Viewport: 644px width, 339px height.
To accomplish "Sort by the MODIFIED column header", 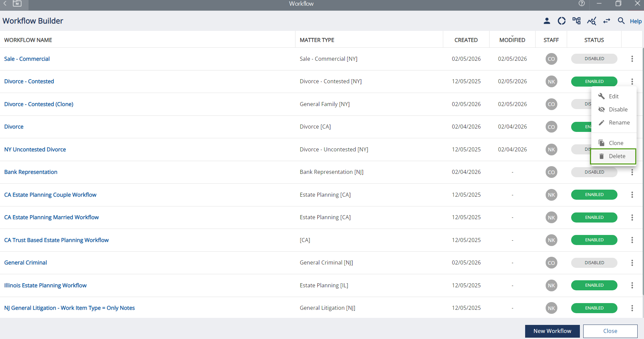I will (512, 40).
